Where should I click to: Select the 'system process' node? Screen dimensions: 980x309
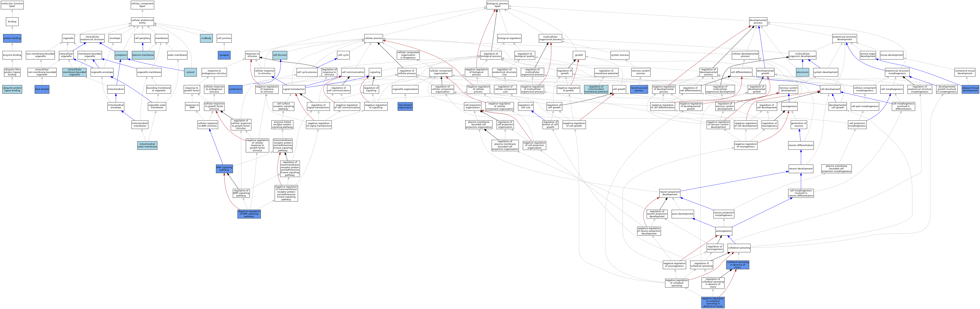[620, 55]
